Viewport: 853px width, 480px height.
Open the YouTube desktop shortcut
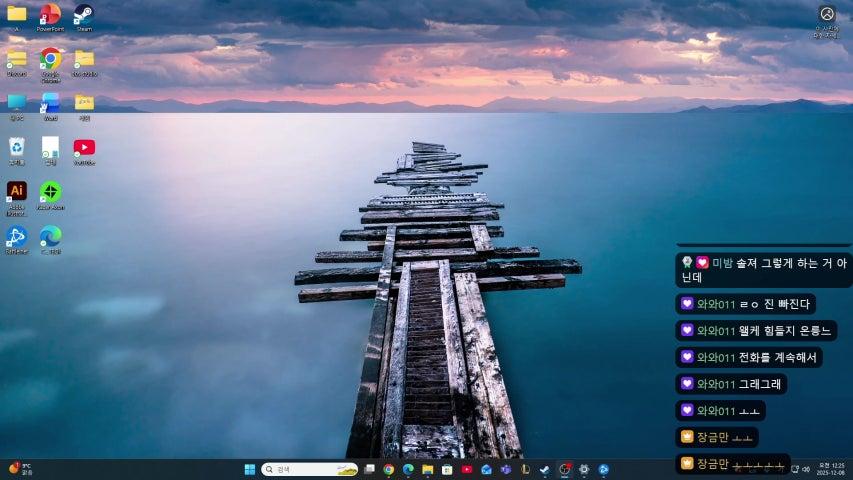[84, 148]
